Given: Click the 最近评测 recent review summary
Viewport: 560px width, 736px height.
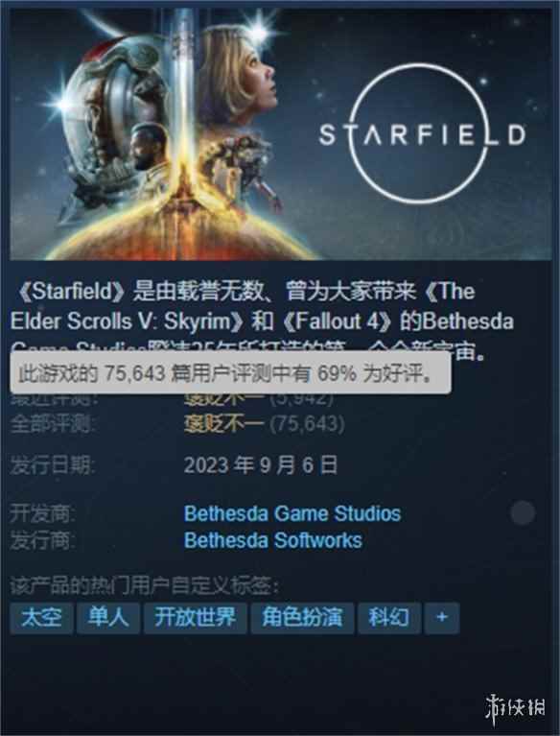Looking at the screenshot, I should [259, 399].
